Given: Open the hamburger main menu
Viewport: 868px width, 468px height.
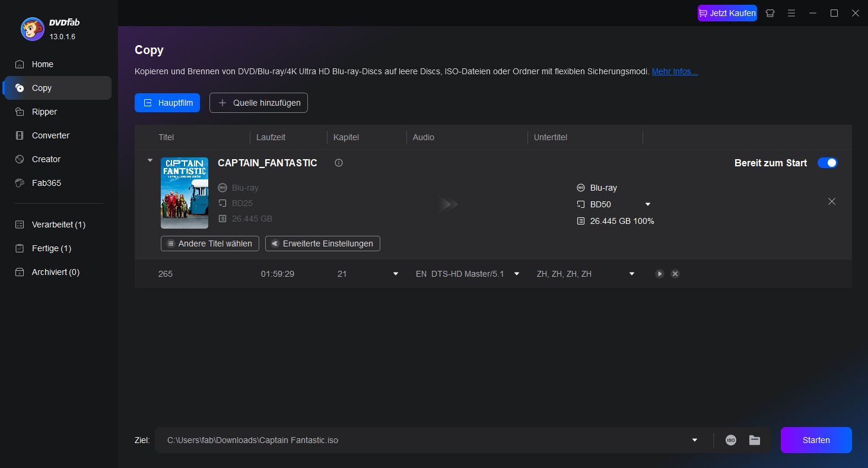Looking at the screenshot, I should (x=791, y=13).
